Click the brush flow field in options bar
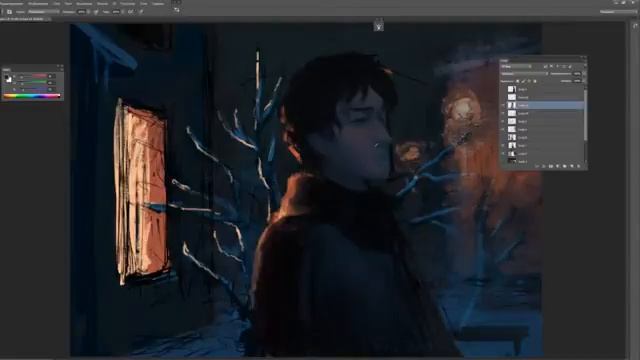Image resolution: width=640 pixels, height=360 pixels. pos(116,11)
